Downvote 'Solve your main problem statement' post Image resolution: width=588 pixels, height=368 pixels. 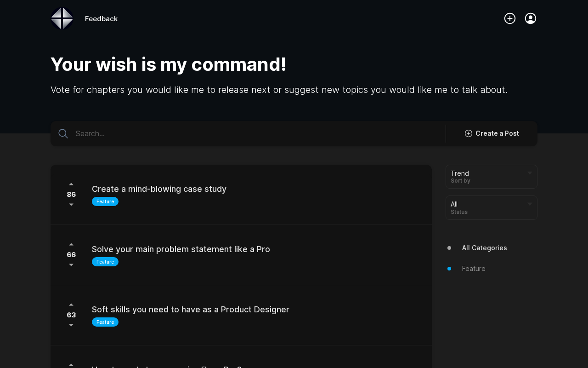tap(71, 265)
